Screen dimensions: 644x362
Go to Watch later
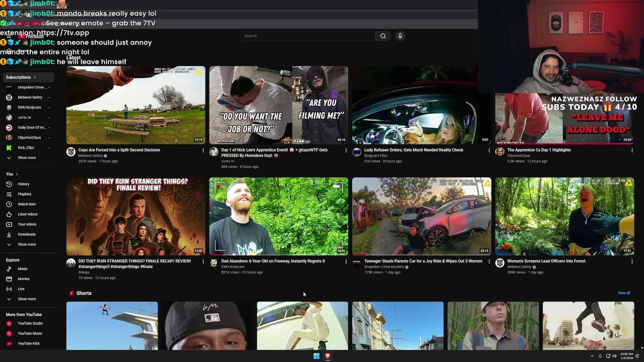pos(27,204)
